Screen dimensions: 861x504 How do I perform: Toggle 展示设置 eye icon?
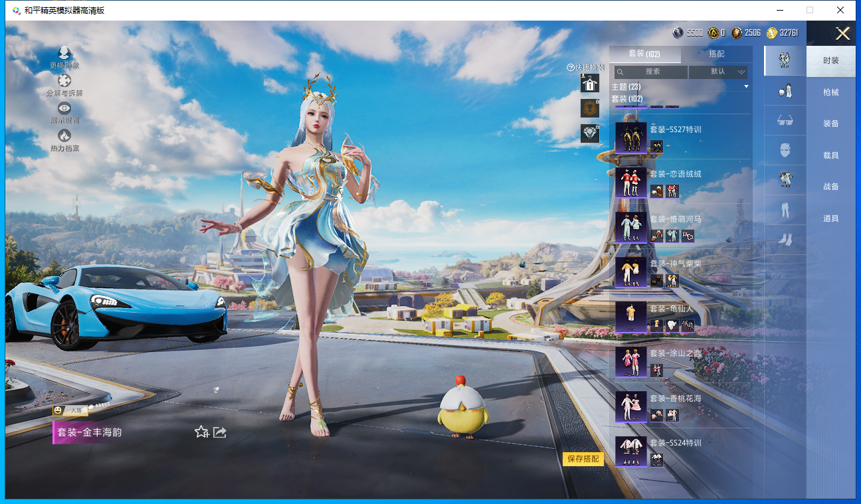click(x=64, y=108)
